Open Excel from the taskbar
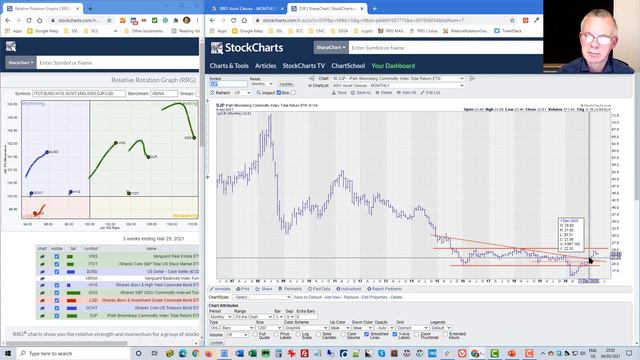640x360 pixels. (x=252, y=353)
